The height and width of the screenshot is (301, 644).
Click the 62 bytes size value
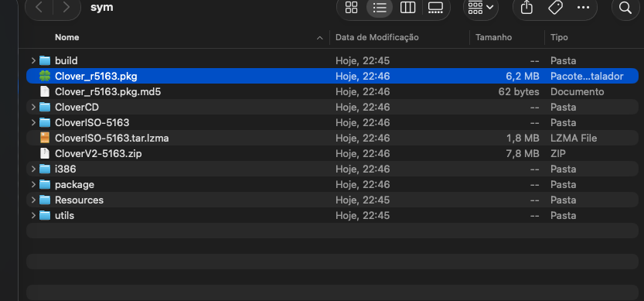pos(519,92)
